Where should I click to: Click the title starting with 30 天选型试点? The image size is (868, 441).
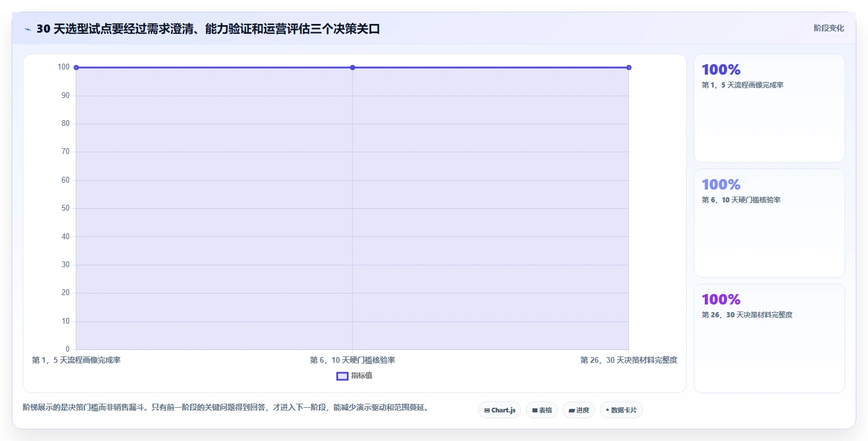pyautogui.click(x=208, y=29)
